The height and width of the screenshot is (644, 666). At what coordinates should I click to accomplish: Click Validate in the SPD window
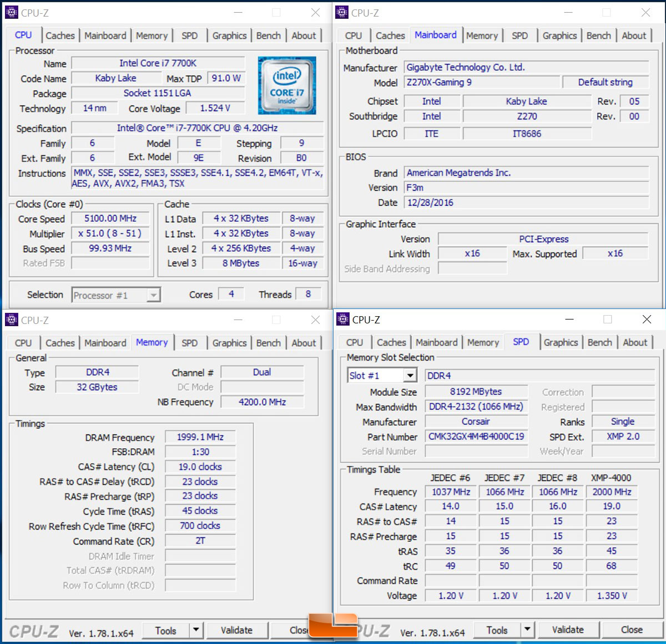(x=568, y=630)
